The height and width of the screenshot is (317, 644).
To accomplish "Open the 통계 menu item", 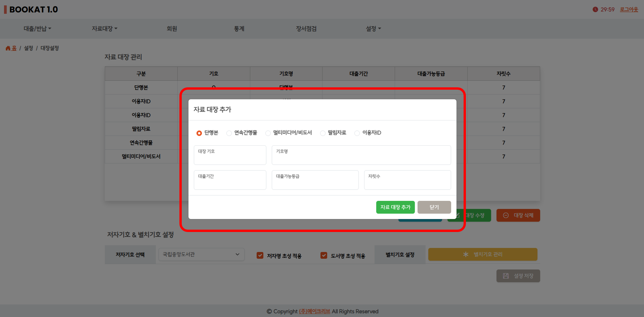I will (x=239, y=29).
